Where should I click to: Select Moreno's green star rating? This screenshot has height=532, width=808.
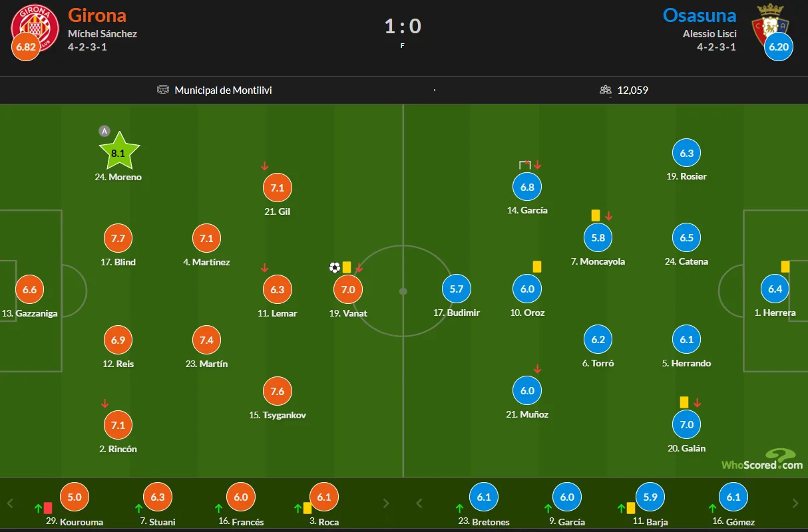118,152
